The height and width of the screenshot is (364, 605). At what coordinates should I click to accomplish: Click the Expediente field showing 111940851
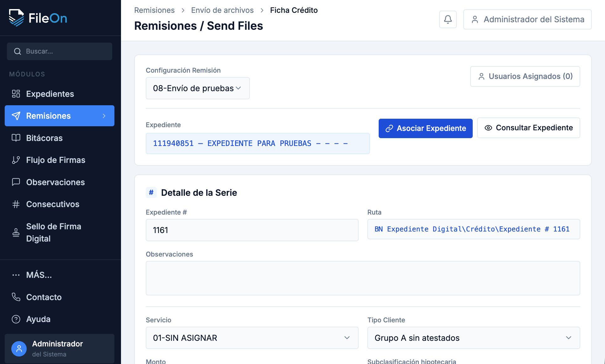click(258, 143)
